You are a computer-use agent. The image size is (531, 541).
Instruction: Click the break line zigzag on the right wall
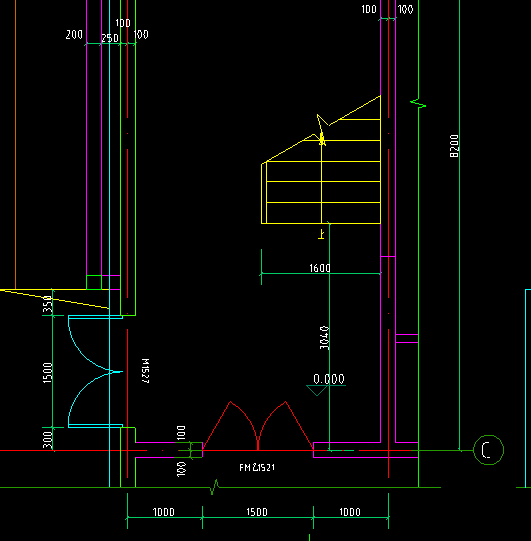click(418, 103)
